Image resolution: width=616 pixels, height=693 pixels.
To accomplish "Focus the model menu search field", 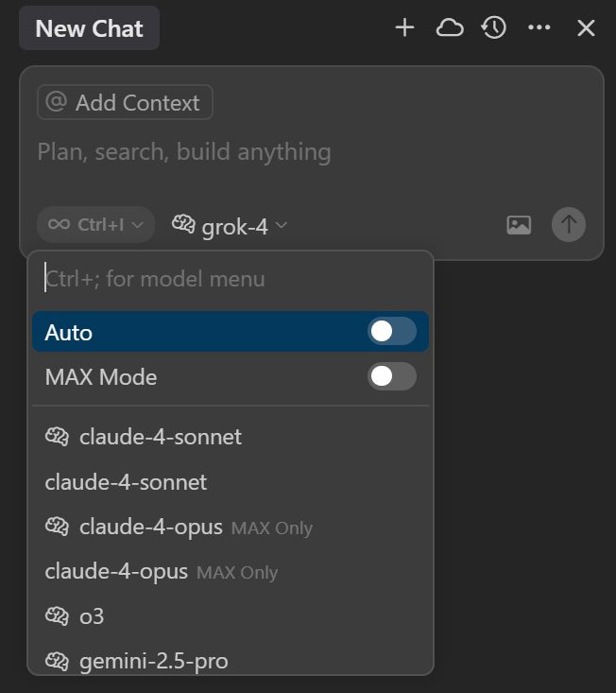I will tap(231, 279).
